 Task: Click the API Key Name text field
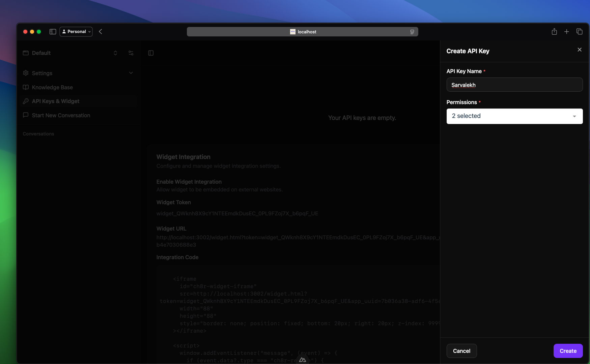514,85
